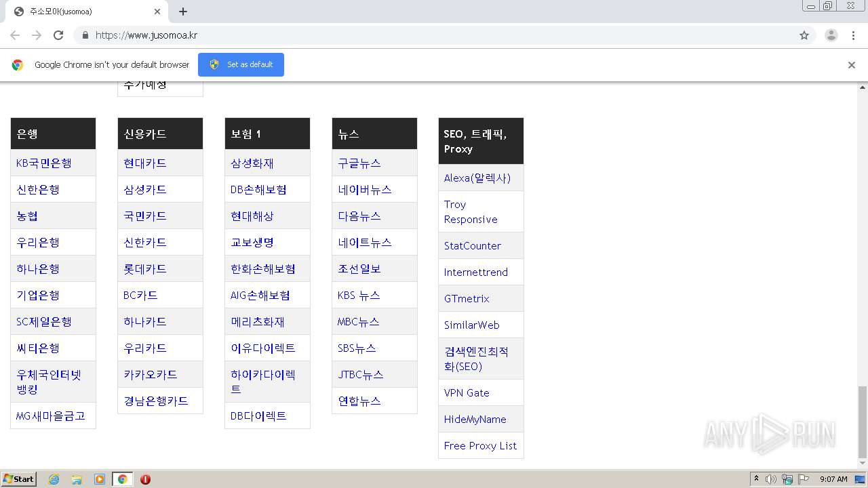Open the Free Proxy List link
This screenshot has height=488, width=868.
[x=480, y=446]
